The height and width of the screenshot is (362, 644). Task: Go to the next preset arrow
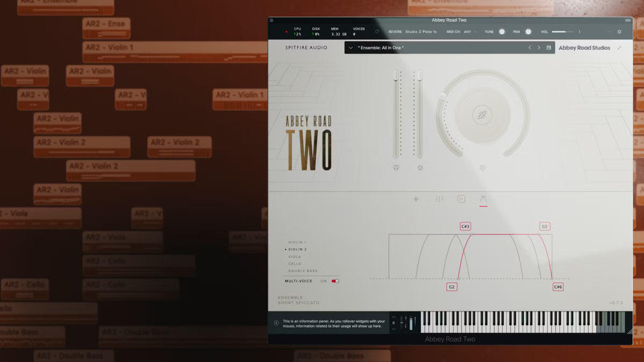click(x=539, y=48)
